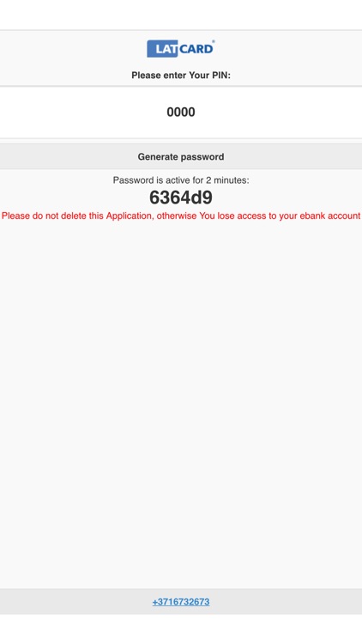Click the word "Generate" on the gray button
The height and width of the screenshot is (644, 362).
[157, 156]
